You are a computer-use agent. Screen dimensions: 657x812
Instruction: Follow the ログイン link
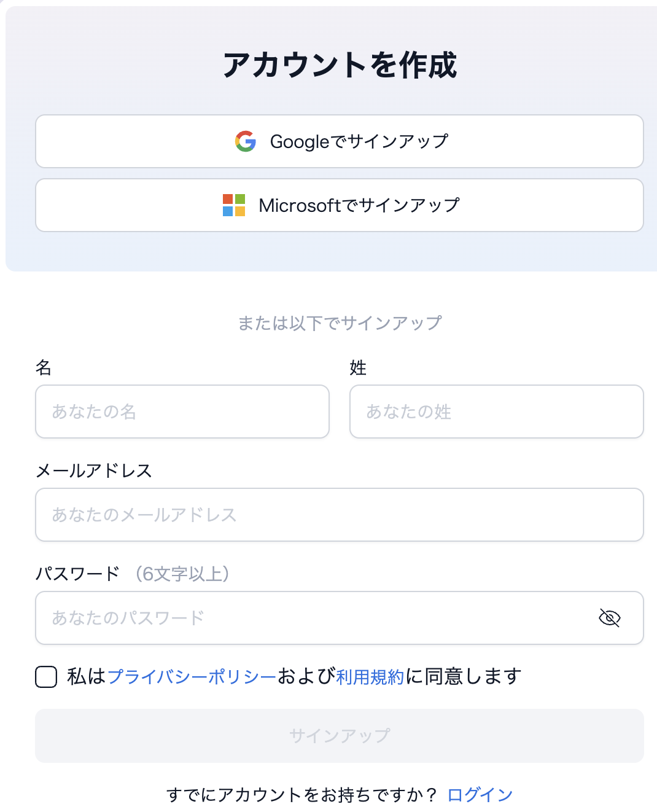point(480,795)
